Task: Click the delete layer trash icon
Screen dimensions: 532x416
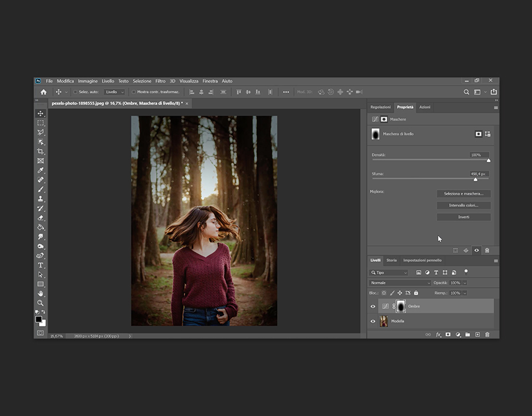Action: click(487, 334)
